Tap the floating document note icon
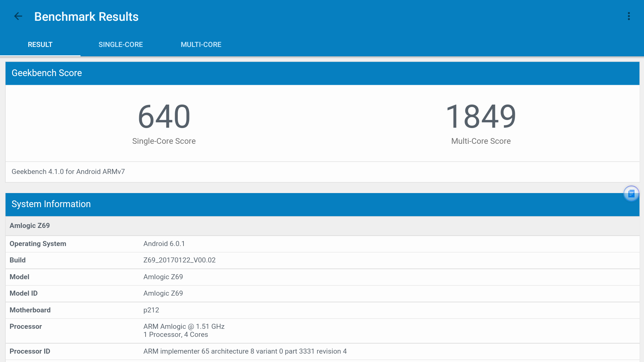 (x=631, y=193)
